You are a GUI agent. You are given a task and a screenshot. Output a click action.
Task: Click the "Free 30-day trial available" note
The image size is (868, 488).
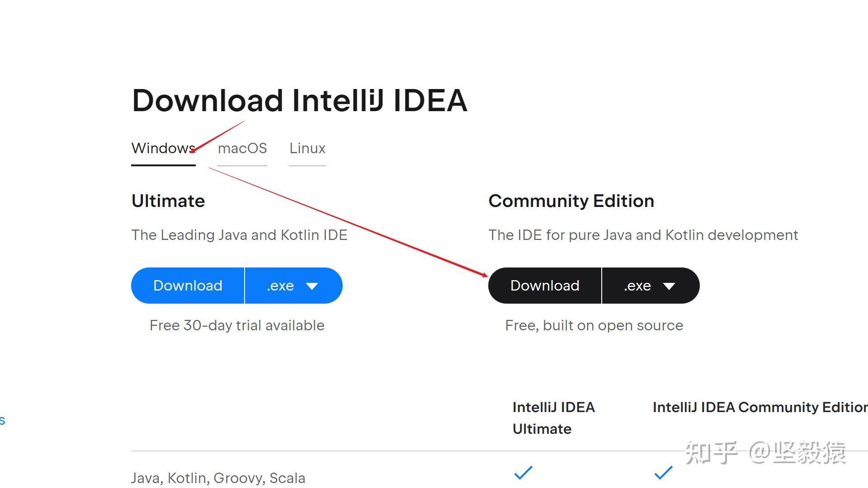pyautogui.click(x=237, y=325)
